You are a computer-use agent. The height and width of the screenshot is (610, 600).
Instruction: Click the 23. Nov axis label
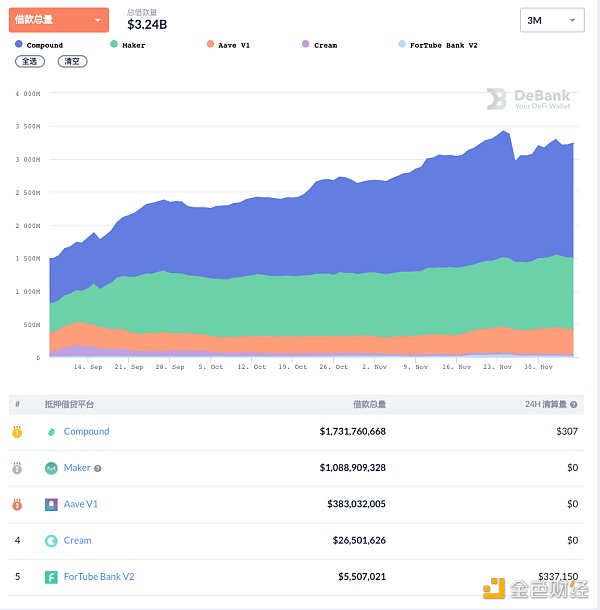(497, 367)
